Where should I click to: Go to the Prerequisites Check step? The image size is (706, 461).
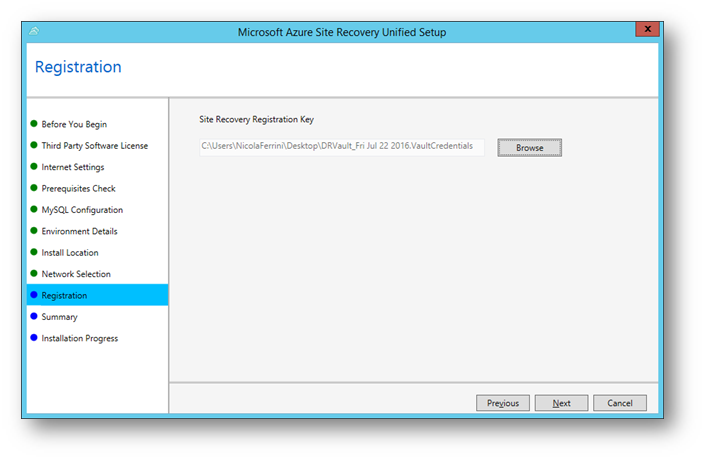click(78, 189)
